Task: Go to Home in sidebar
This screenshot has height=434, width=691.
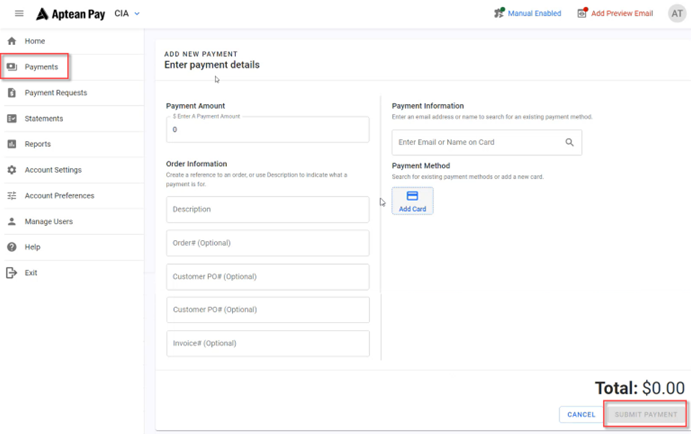Action: point(35,41)
